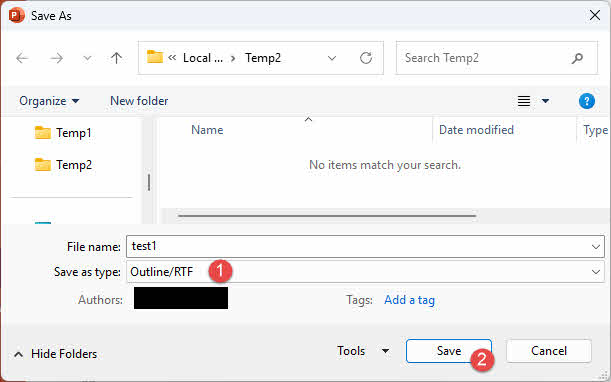Go back using the left arrow
Image resolution: width=611 pixels, height=382 pixels.
pyautogui.click(x=22, y=58)
